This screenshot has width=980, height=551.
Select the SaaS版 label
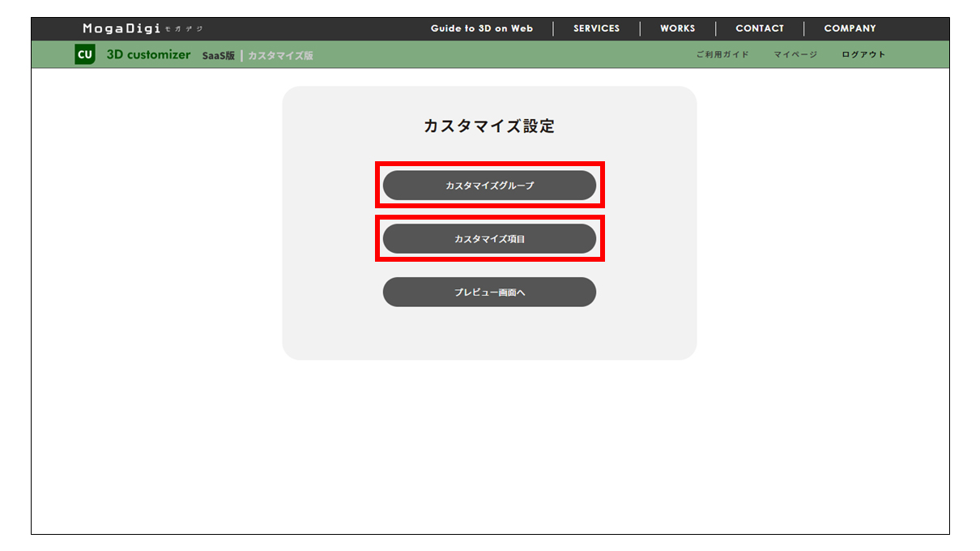[218, 56]
